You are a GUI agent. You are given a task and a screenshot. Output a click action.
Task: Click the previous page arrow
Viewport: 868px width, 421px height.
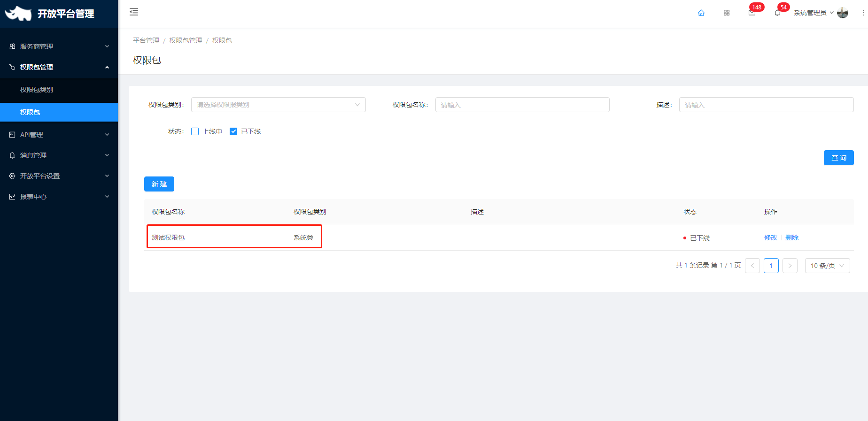tap(752, 266)
